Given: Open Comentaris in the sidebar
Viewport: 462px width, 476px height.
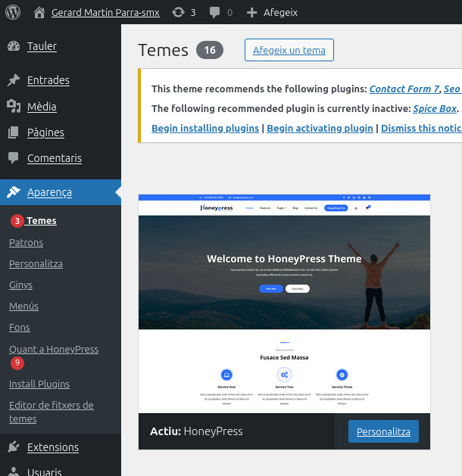Looking at the screenshot, I should 54,158.
